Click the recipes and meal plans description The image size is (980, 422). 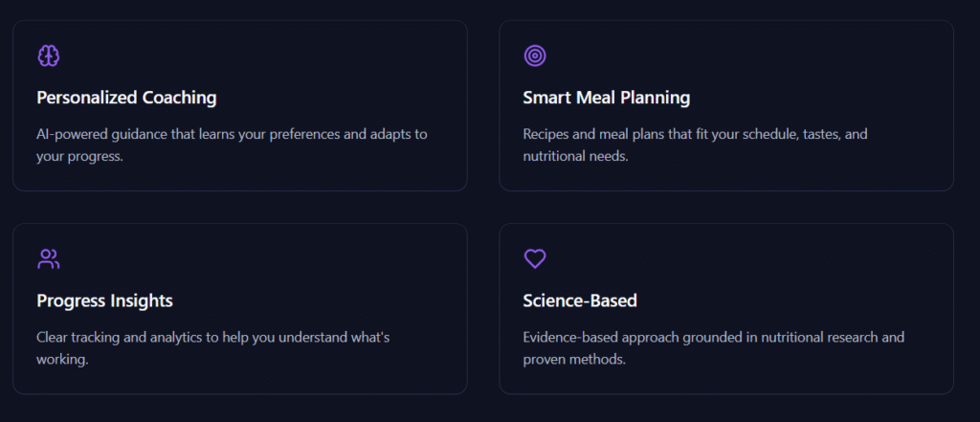[x=695, y=134]
